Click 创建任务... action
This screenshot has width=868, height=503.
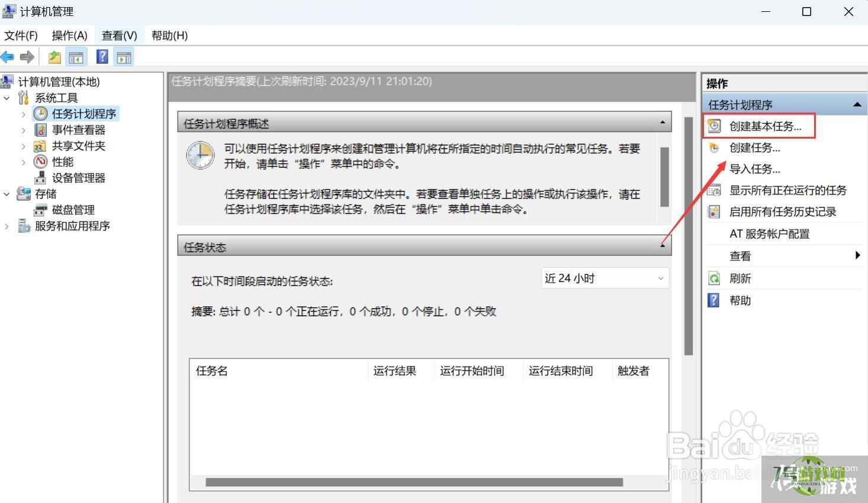[754, 148]
